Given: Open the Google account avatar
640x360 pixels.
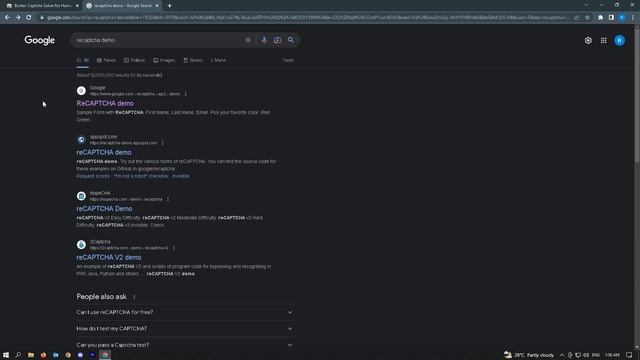Looking at the screenshot, I should 619,40.
